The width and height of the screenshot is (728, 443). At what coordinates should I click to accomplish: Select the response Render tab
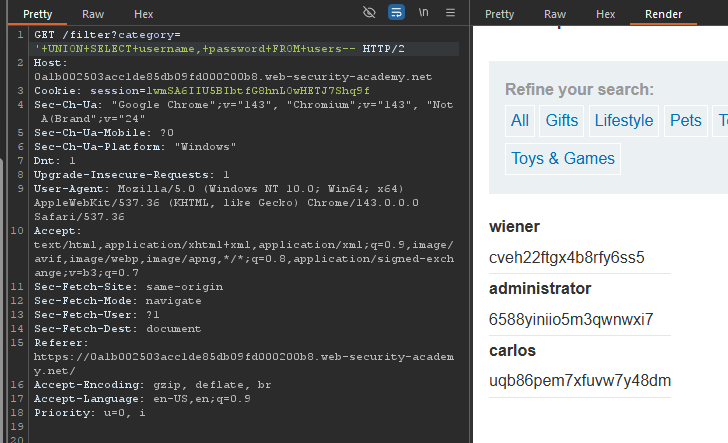(663, 14)
